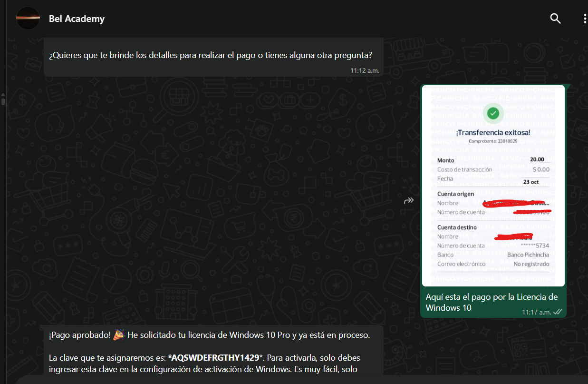The height and width of the screenshot is (384, 588).
Task: Click the Bel Academy contact name
Action: pos(77,19)
